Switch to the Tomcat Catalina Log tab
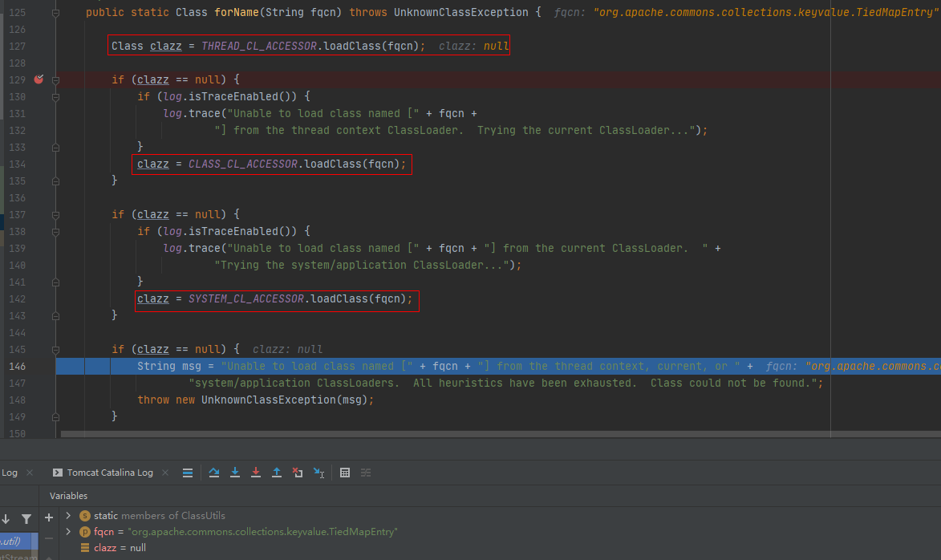Image resolution: width=941 pixels, height=560 pixels. pos(109,473)
